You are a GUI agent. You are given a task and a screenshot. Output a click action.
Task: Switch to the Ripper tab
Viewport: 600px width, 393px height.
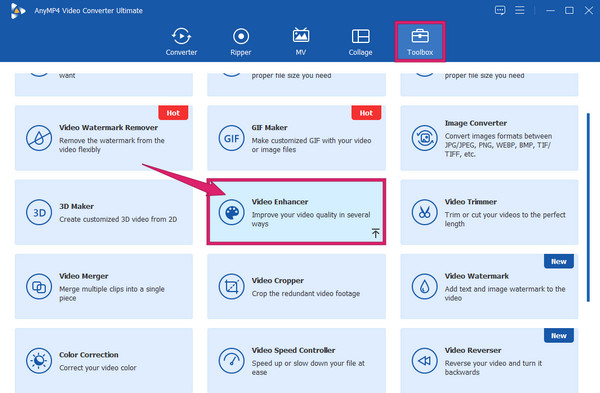click(x=241, y=41)
